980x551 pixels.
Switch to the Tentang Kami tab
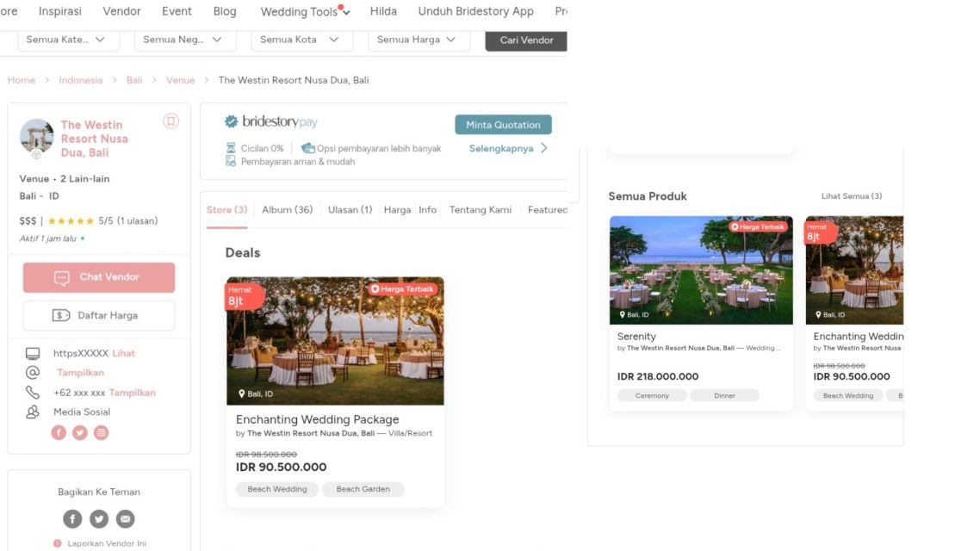point(480,210)
